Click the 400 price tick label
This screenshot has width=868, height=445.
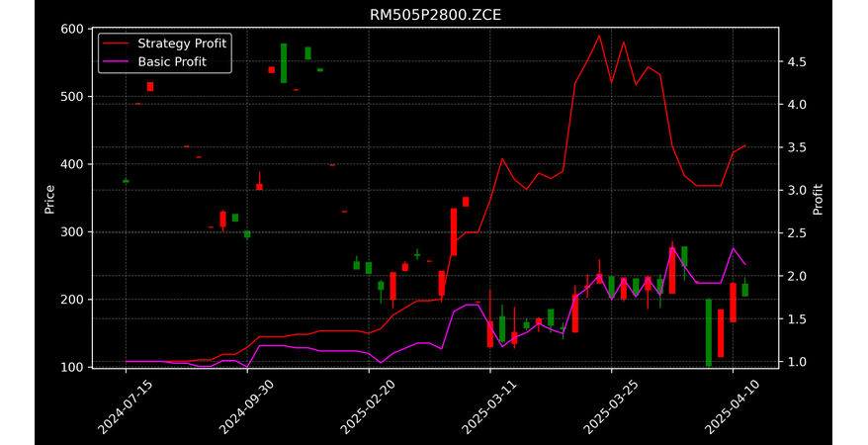[x=72, y=164]
